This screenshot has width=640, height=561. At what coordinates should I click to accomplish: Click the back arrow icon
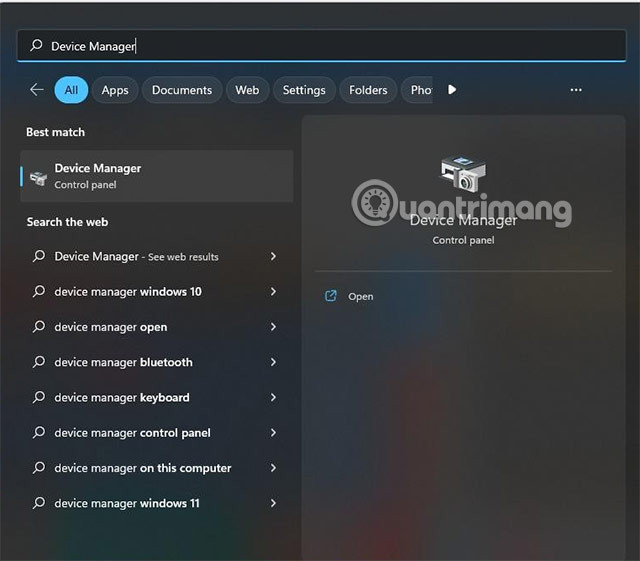point(37,90)
